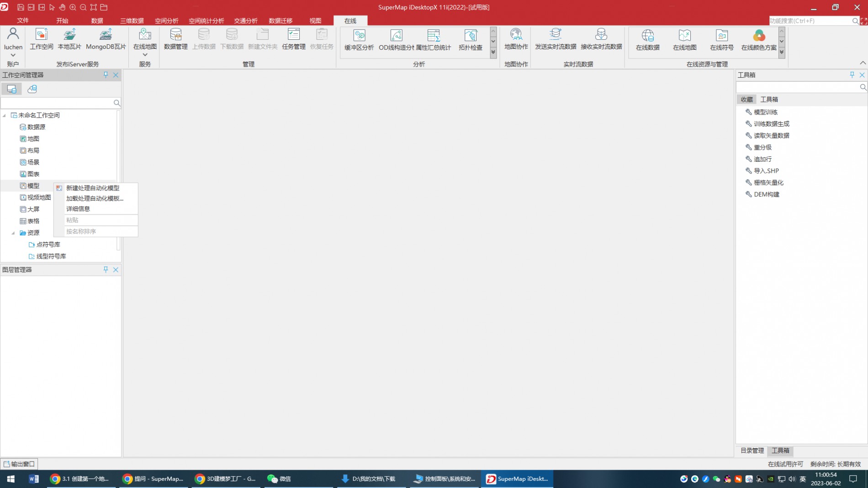Click the zoom in icon in the title bar
868x488 pixels.
tap(73, 7)
